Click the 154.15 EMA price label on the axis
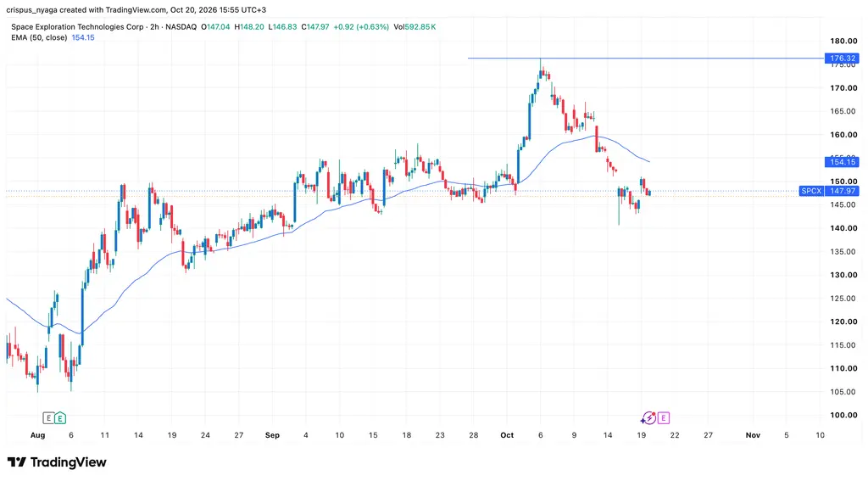Viewport: 868px width, 481px height. pyautogui.click(x=842, y=162)
